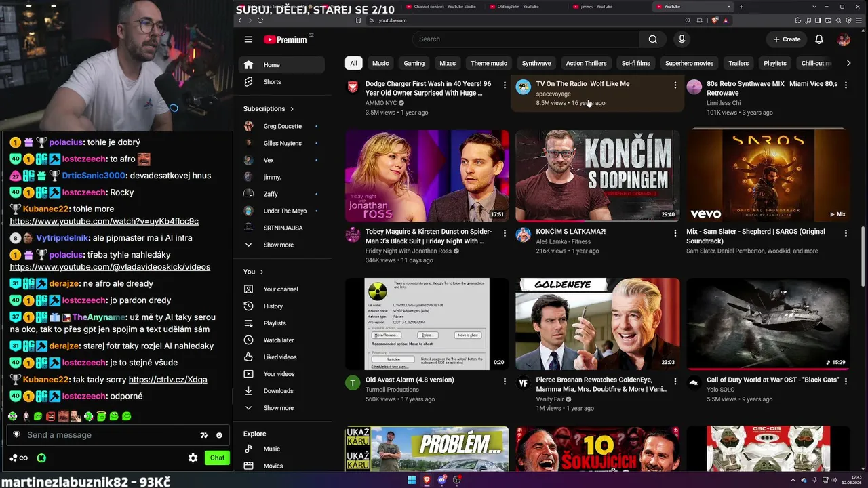The image size is (868, 488).
Task: Open the emoji picker in chat
Action: (219, 435)
